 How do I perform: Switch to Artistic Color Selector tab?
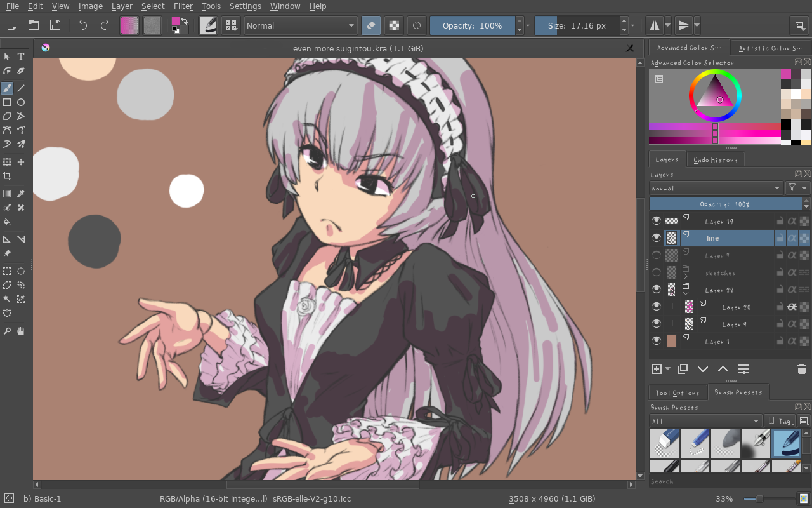click(771, 48)
